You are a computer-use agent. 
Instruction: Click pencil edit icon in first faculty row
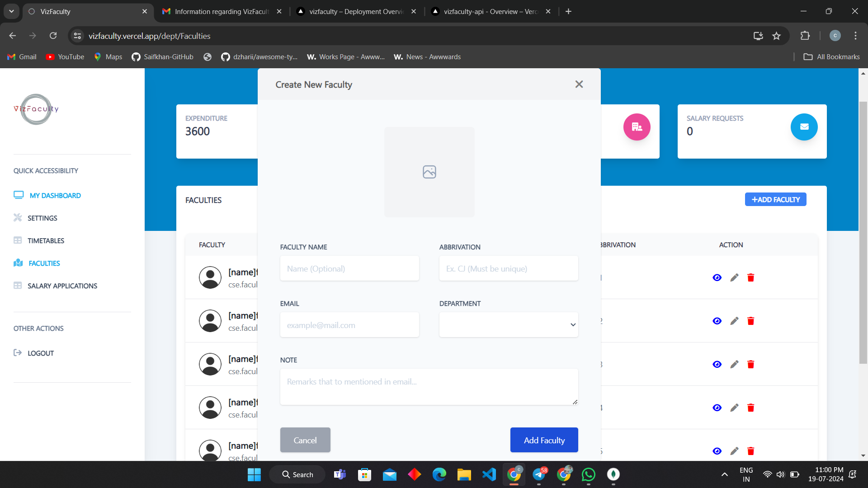point(734,277)
